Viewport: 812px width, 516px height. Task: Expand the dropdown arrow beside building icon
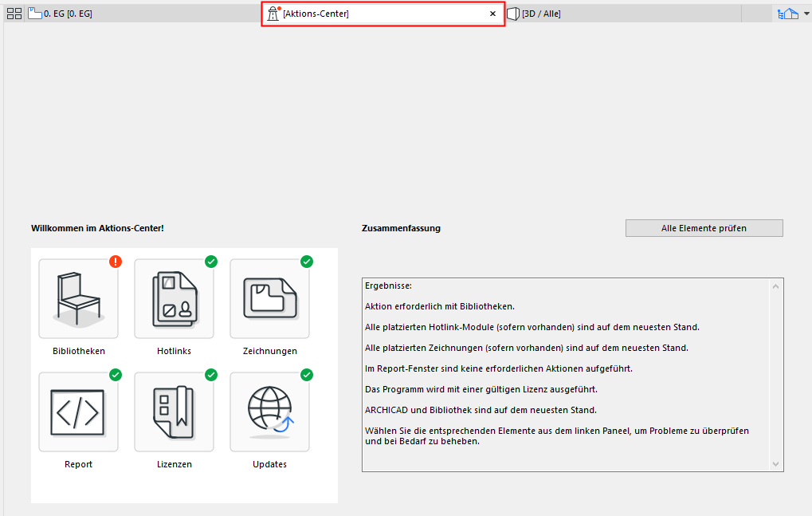[806, 14]
